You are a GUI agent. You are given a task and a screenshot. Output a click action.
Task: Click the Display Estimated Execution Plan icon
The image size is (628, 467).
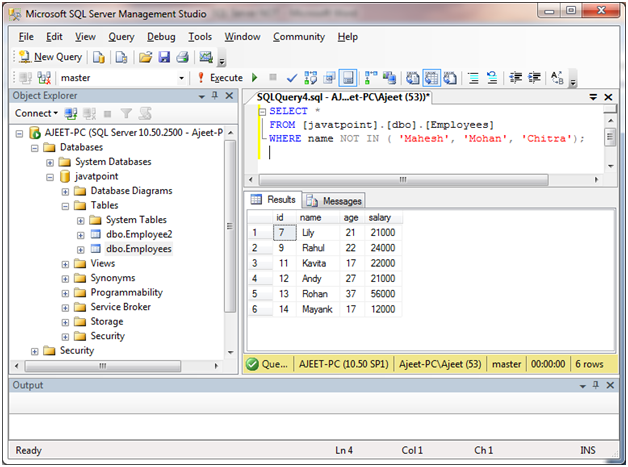(311, 78)
